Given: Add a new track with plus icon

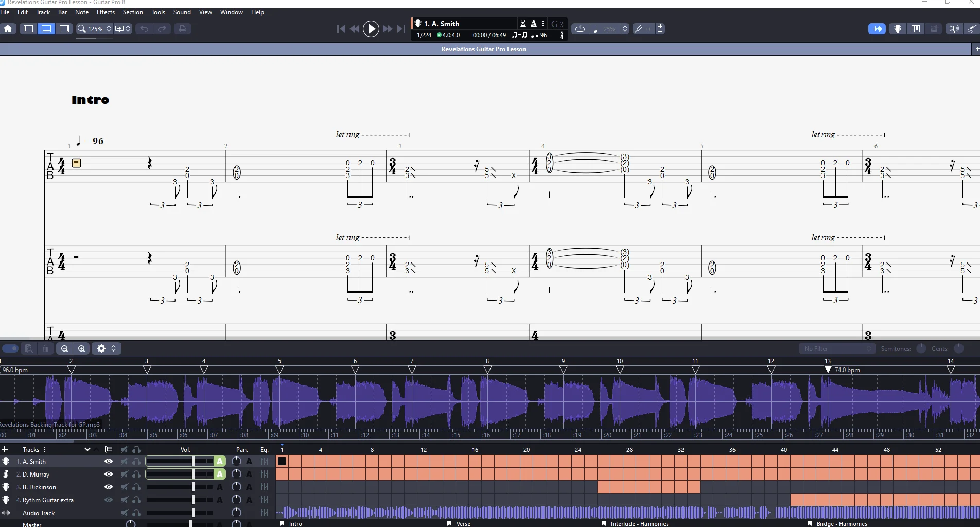Looking at the screenshot, I should (x=5, y=449).
